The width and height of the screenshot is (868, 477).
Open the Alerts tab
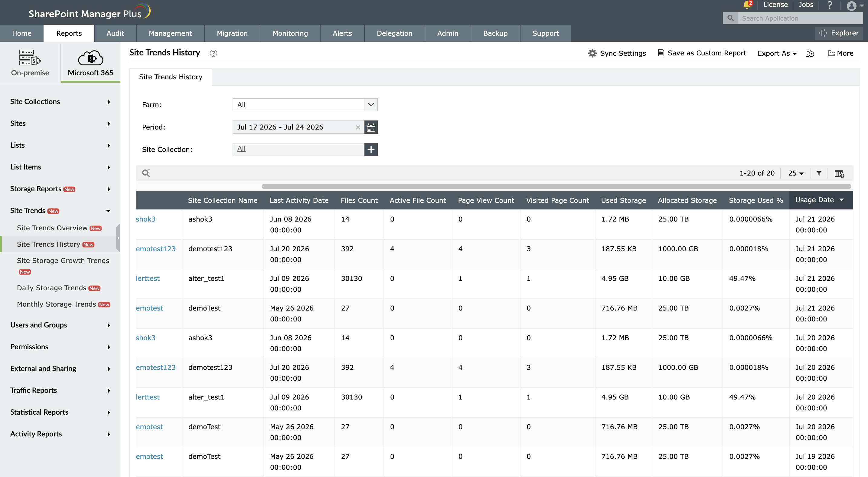click(x=342, y=33)
